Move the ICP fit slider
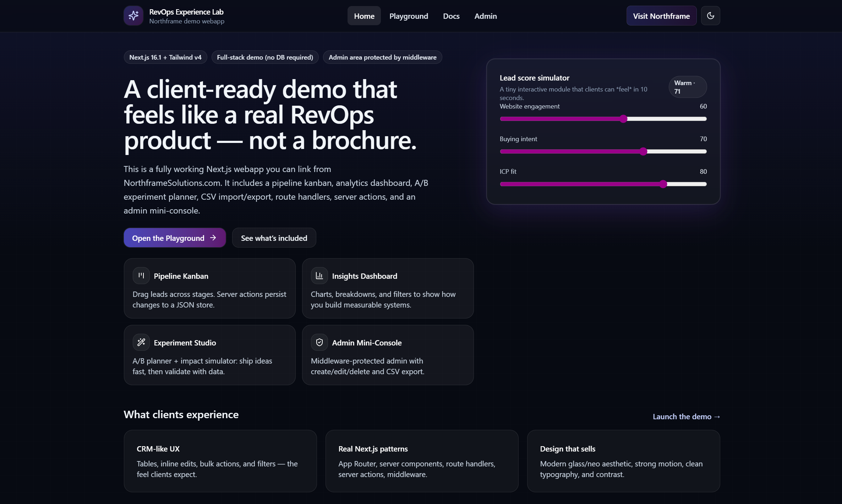This screenshot has width=842, height=504. point(663,184)
